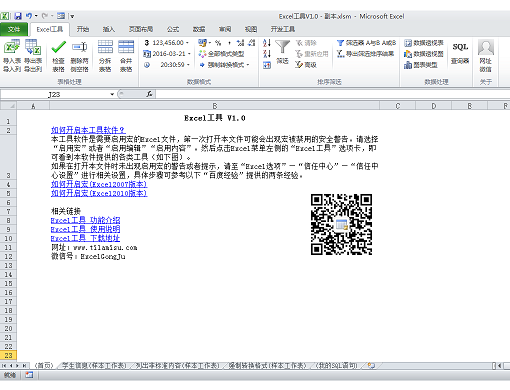
Task: Select the row 23 header
Action: (8, 355)
